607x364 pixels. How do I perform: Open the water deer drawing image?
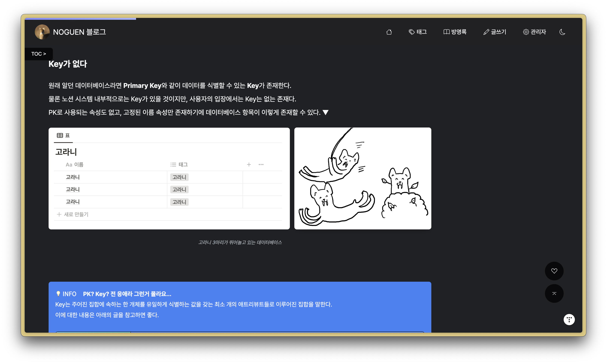[362, 178]
